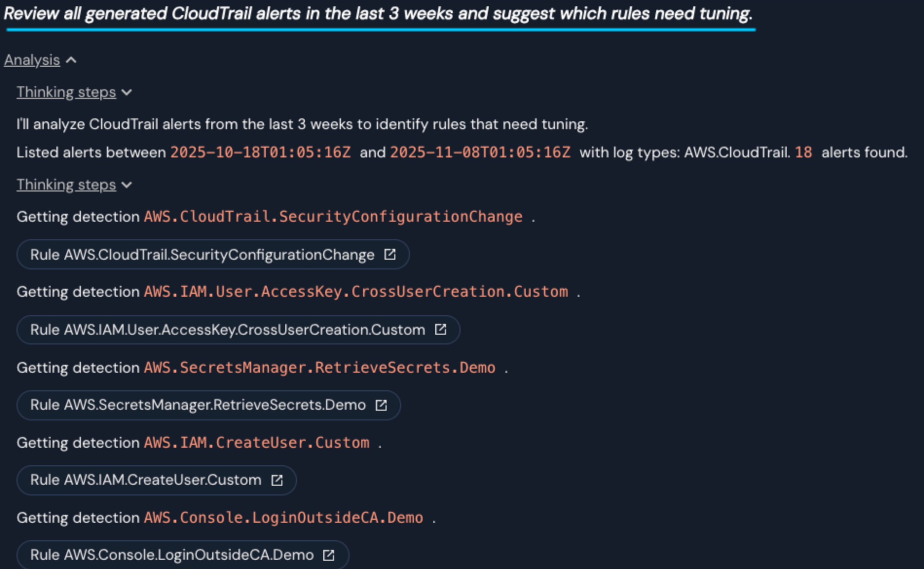Click external link icon on CrossUserCreation.Custom rule
This screenshot has height=569, width=924.
click(x=441, y=330)
